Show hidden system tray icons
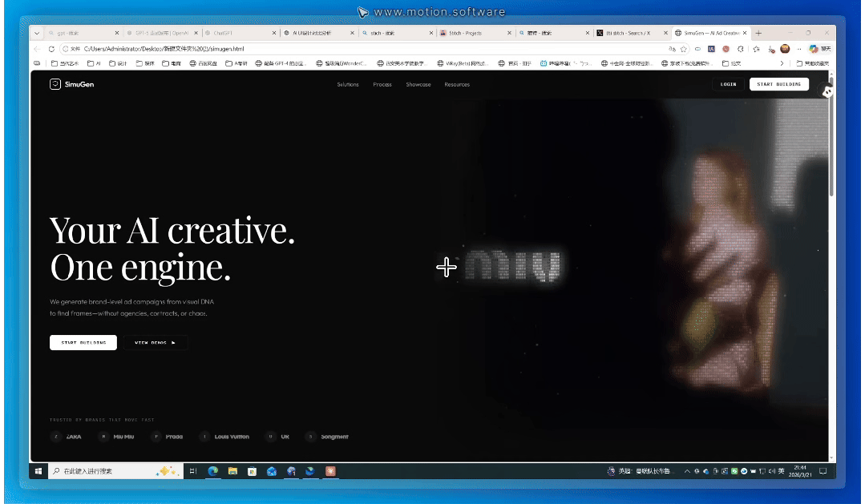 [x=688, y=471]
